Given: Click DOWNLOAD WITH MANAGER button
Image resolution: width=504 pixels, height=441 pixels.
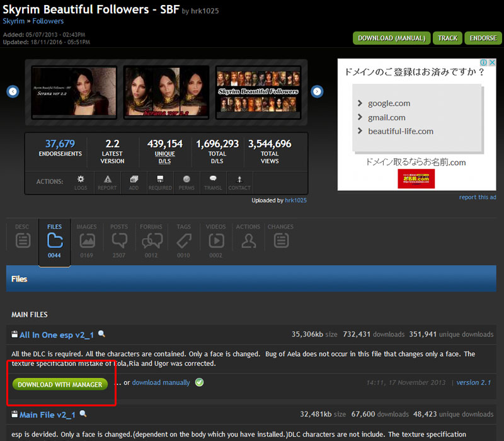Looking at the screenshot, I should 60,384.
